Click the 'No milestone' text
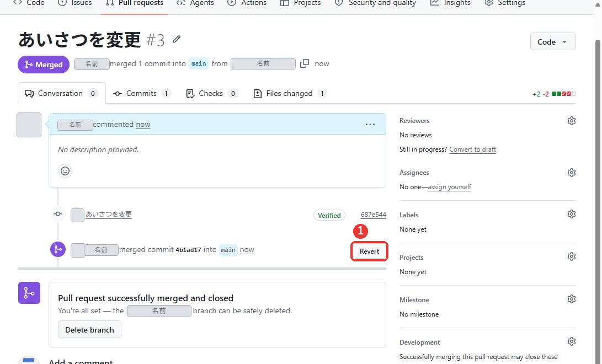602x364 pixels. click(x=419, y=314)
